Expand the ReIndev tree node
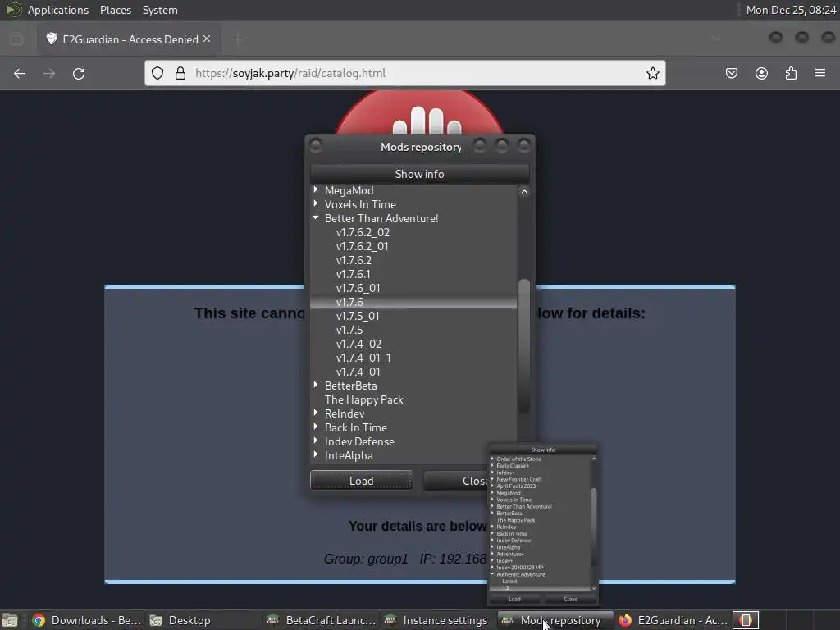The height and width of the screenshot is (630, 840). (316, 413)
